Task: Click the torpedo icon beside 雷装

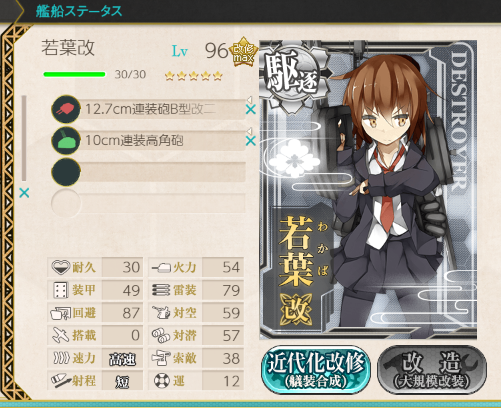Action: (x=161, y=290)
